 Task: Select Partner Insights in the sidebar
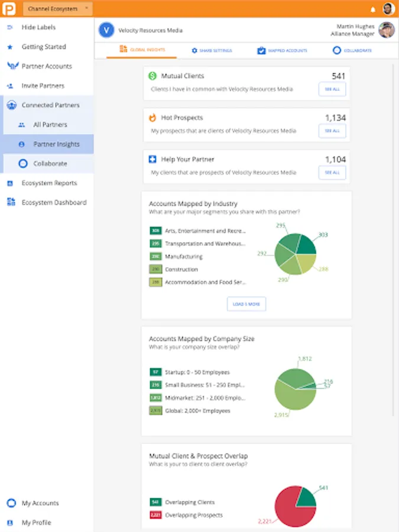click(56, 144)
